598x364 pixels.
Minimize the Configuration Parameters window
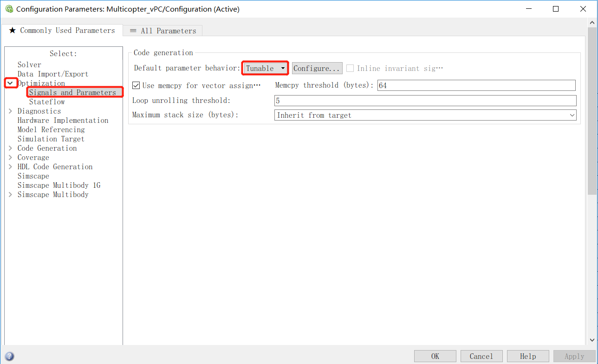coord(528,9)
